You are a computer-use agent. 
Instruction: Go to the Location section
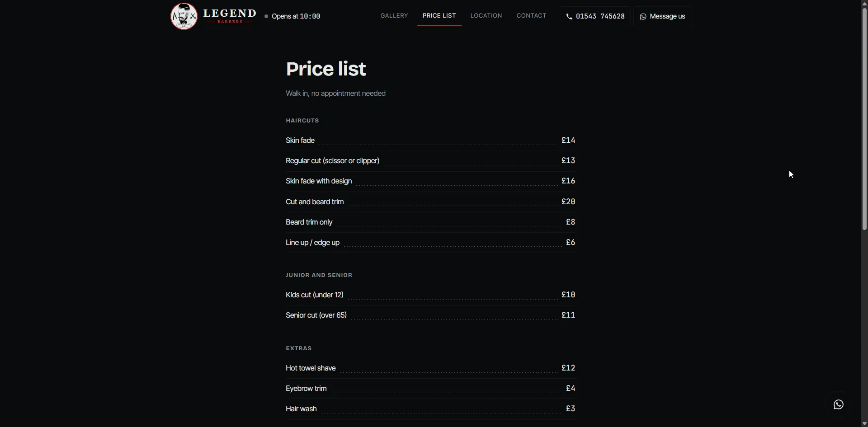(x=486, y=16)
